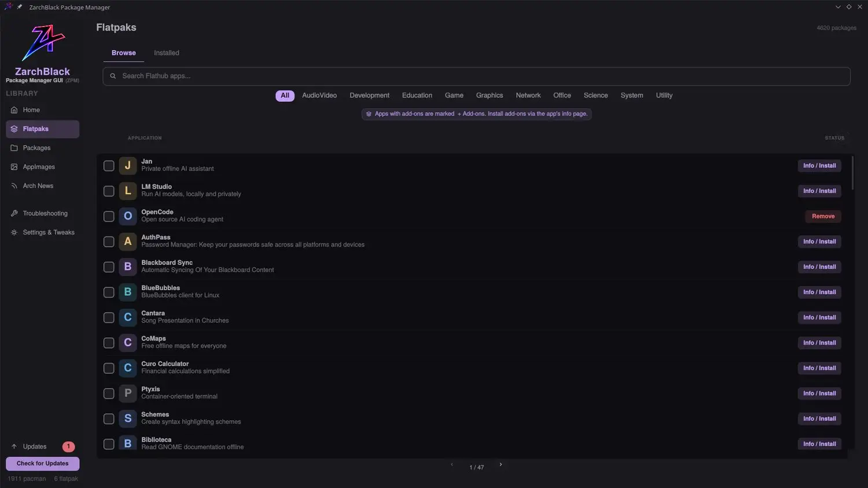Tick the CoMaps checkbox
Screen dimensions: 868x488
click(109, 343)
